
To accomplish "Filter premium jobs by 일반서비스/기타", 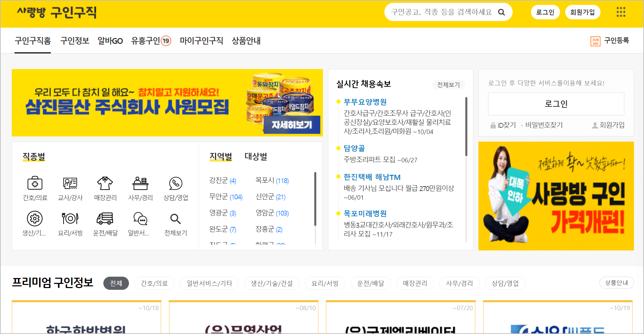I will (x=209, y=283).
